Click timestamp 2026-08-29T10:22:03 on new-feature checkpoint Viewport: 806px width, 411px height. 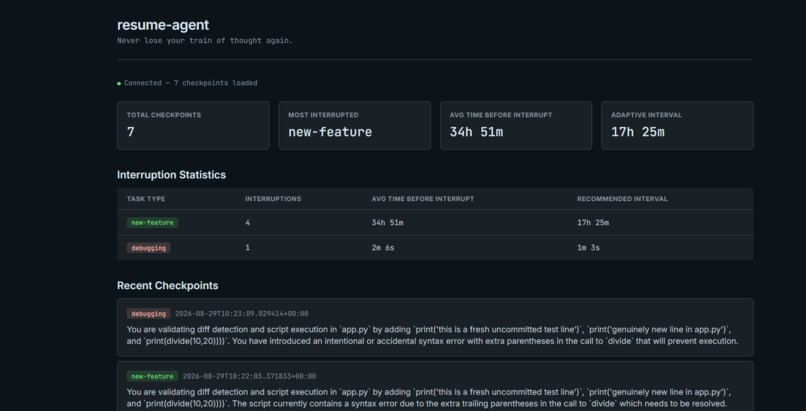249,376
